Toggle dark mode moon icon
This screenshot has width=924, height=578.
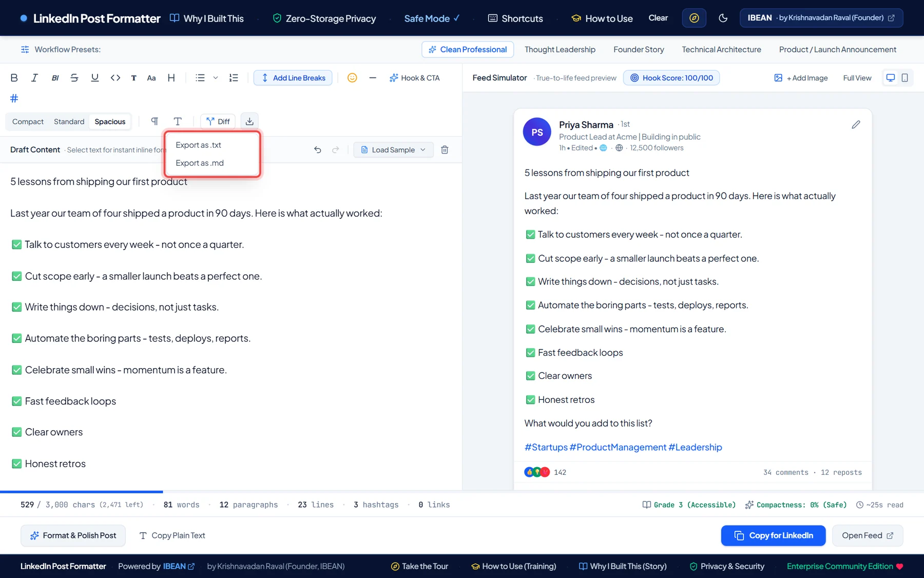coord(723,18)
